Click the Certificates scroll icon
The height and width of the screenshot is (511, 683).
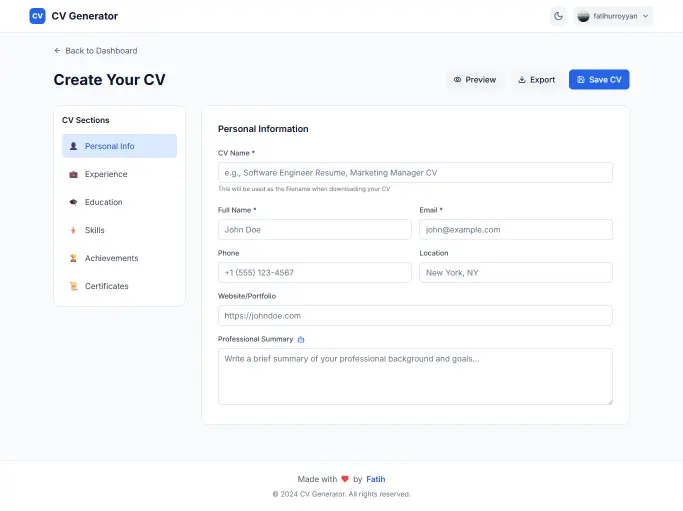click(x=73, y=286)
